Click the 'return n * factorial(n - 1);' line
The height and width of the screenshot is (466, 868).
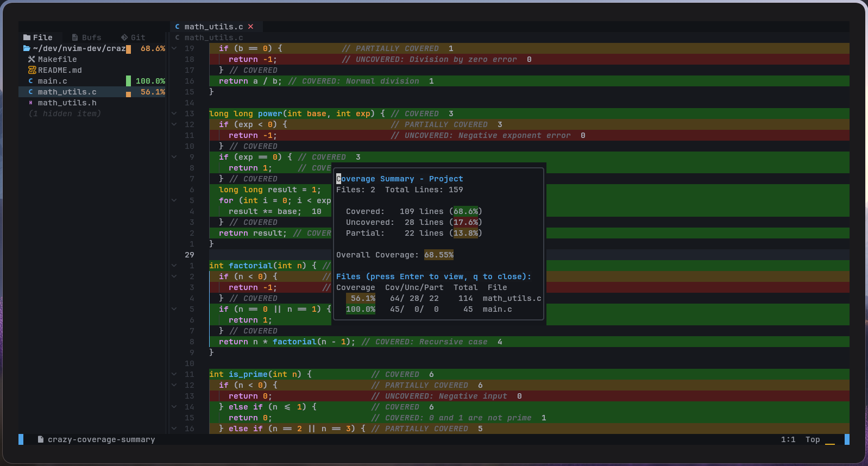(x=287, y=342)
